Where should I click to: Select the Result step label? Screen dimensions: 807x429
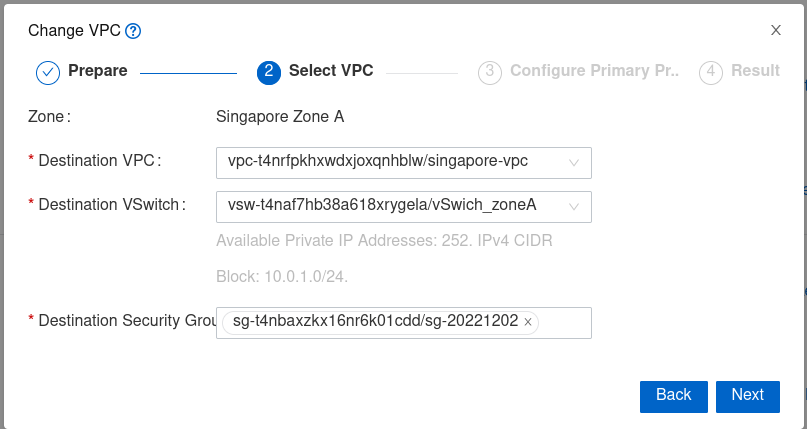click(755, 71)
